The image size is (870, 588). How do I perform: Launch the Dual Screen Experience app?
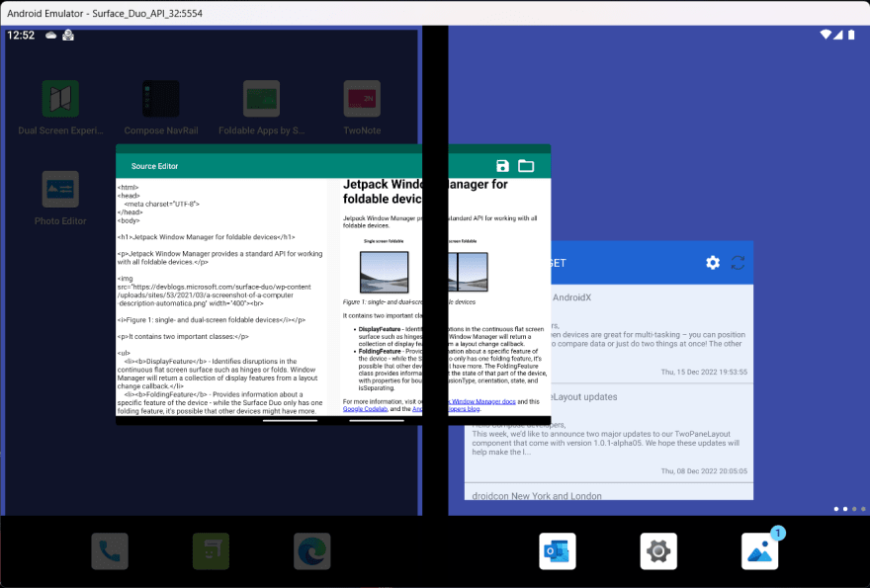(x=60, y=98)
